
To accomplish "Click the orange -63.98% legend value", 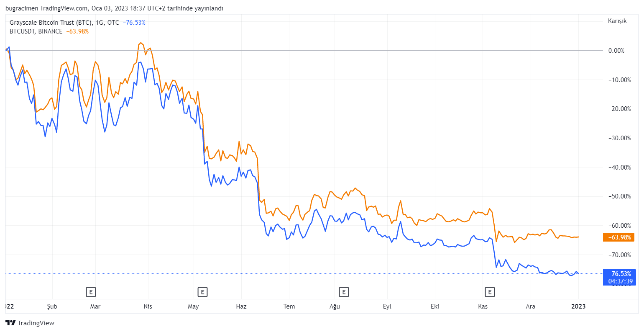I will point(77,31).
